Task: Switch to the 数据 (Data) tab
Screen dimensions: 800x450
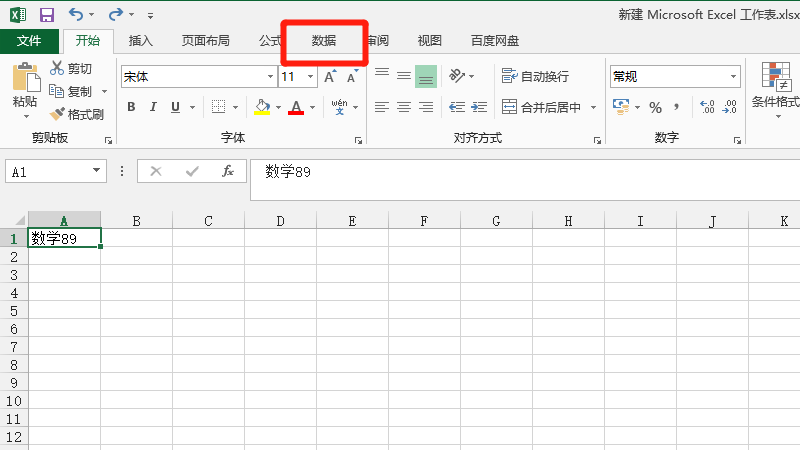Action: [324, 41]
